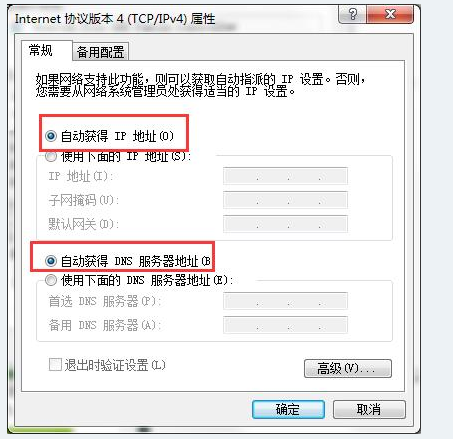Open advanced settings with 高级 button
453x439 pixels.
348,369
